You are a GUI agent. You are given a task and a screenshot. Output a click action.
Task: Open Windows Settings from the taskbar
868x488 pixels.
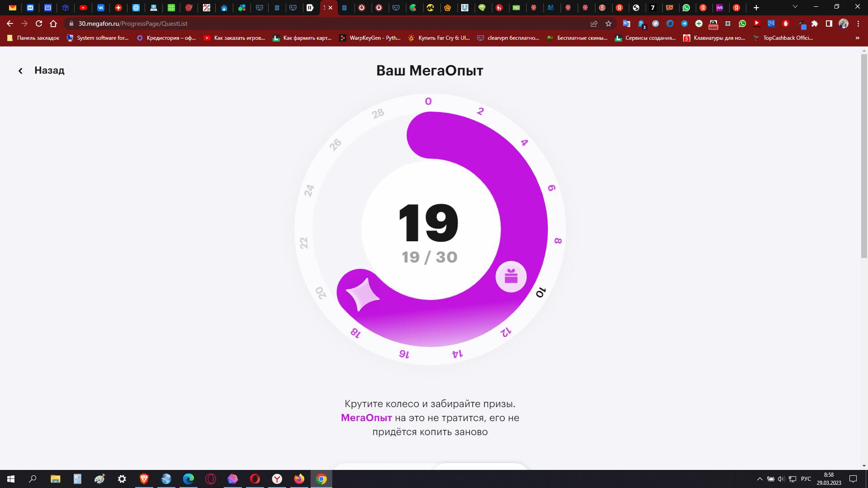122,479
